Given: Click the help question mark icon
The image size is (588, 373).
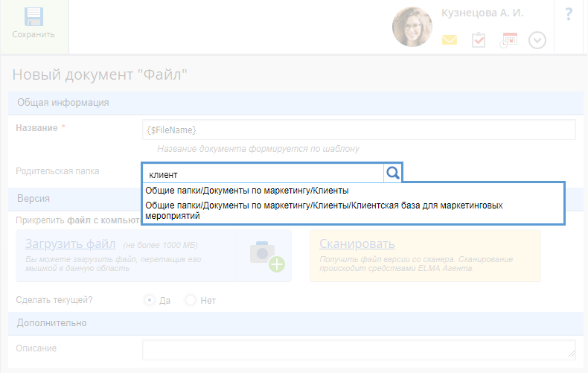Looking at the screenshot, I should 569,13.
